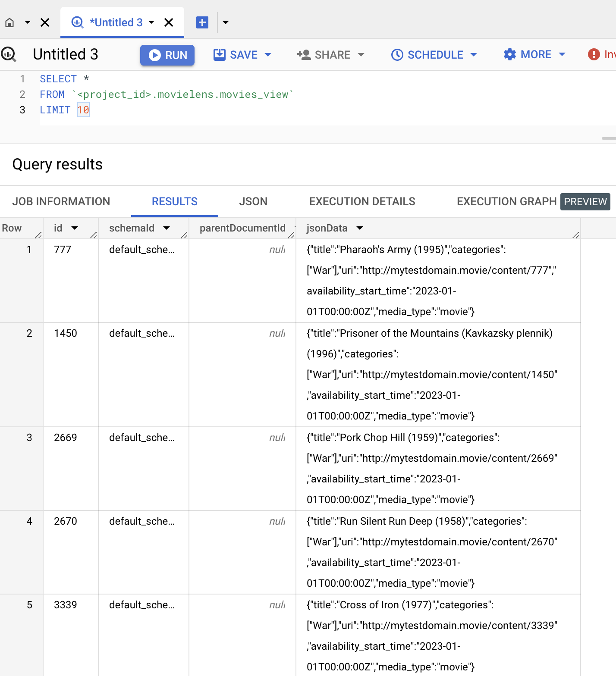
Task: Place cursor on the FROM clause line
Action: [x=167, y=94]
